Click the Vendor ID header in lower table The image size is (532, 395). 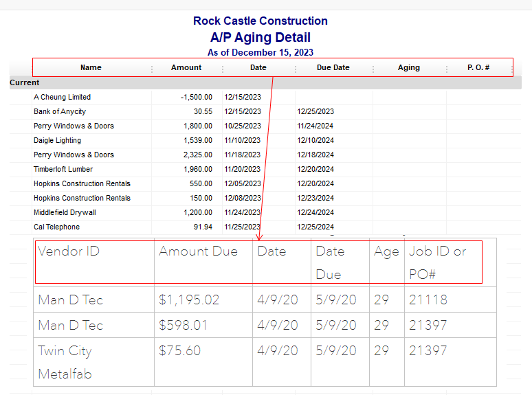(69, 251)
